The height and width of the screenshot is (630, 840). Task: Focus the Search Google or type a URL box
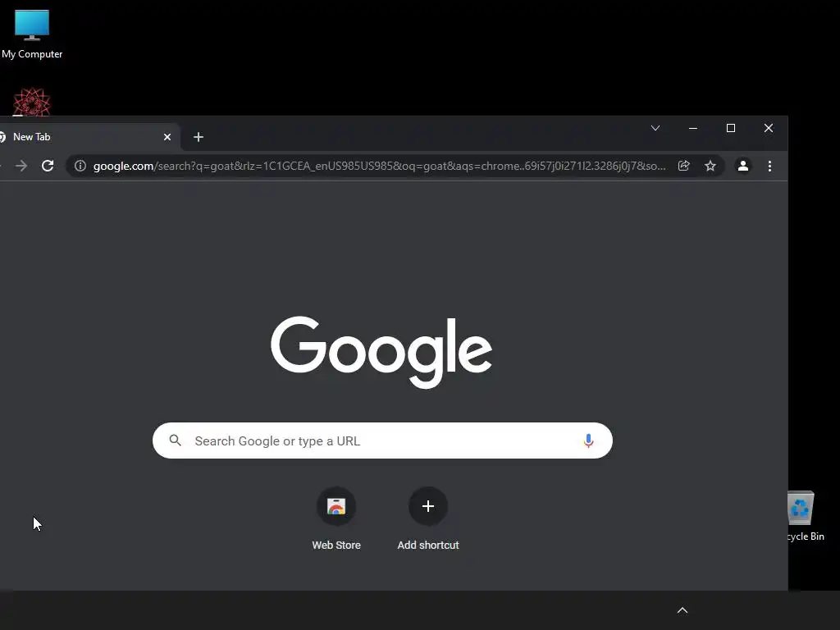[382, 441]
